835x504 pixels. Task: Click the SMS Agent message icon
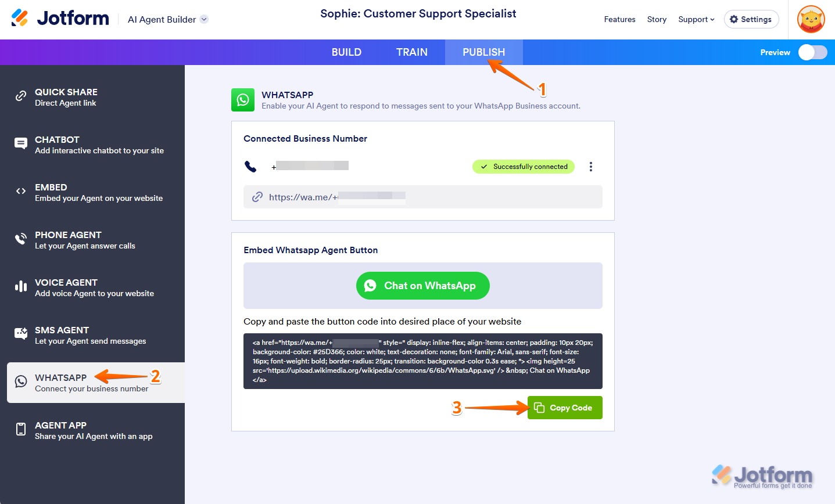coord(21,334)
